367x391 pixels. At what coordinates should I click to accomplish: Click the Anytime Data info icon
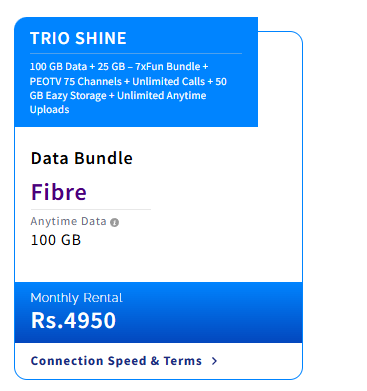[x=114, y=222]
